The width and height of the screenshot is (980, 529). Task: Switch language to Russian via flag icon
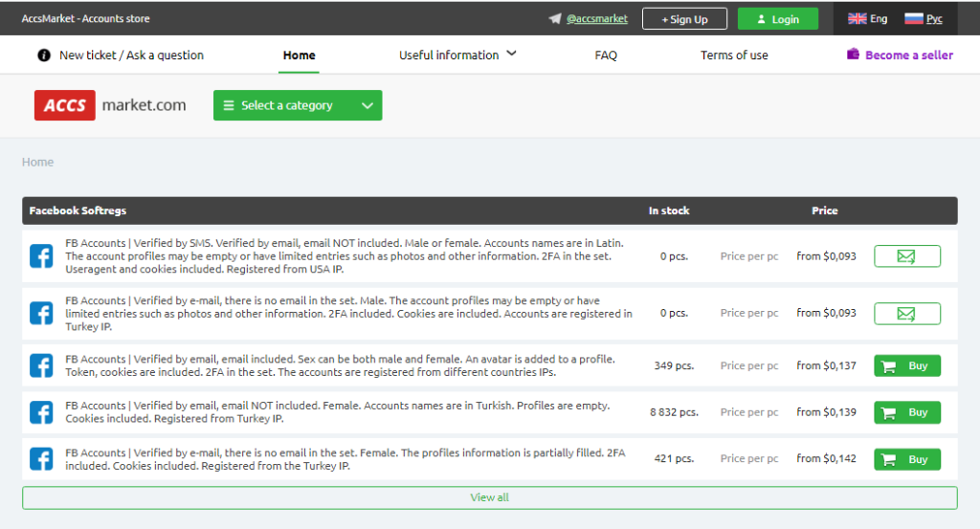pos(914,19)
